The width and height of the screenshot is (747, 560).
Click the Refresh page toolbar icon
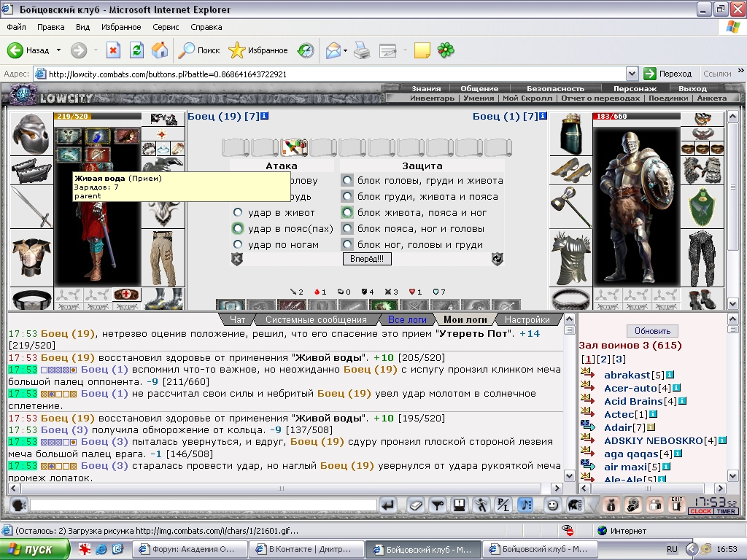coord(136,50)
